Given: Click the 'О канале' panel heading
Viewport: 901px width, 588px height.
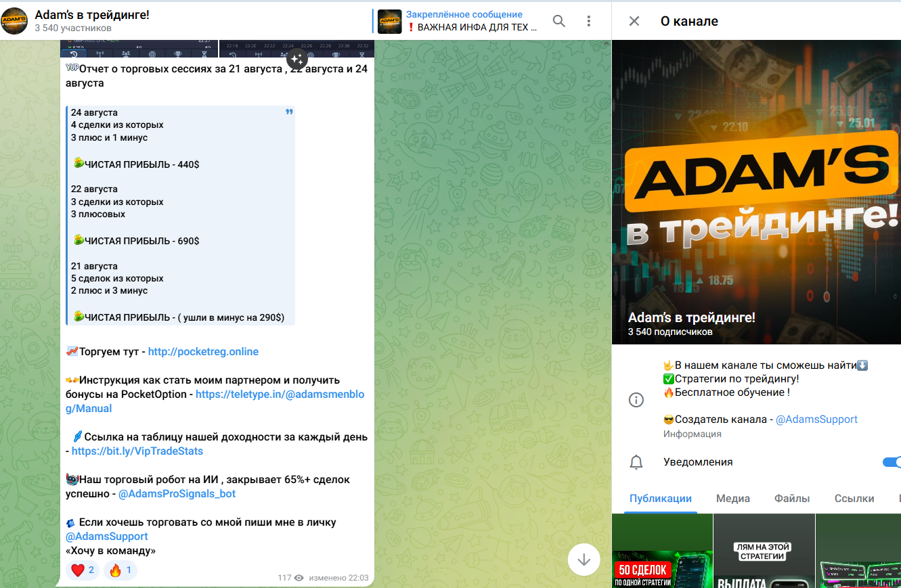Looking at the screenshot, I should [689, 21].
